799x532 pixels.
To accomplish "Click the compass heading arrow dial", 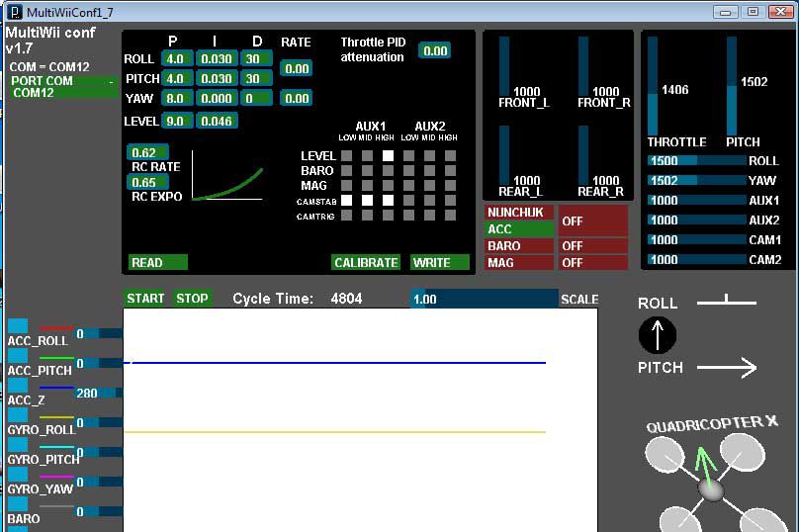I will [658, 335].
